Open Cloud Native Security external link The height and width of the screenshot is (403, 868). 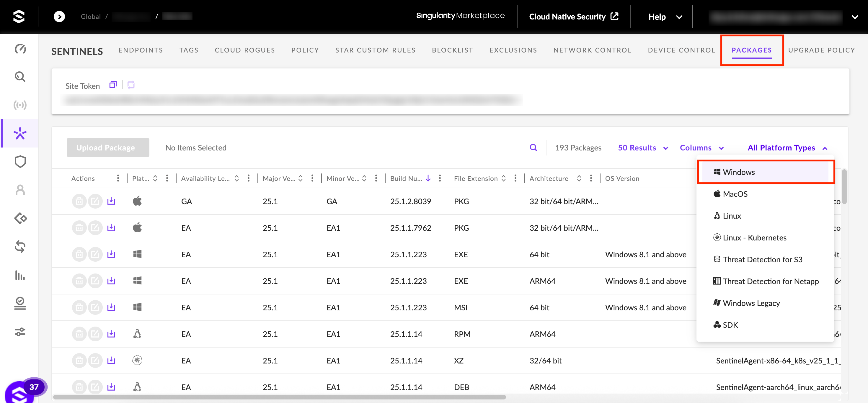coord(573,17)
